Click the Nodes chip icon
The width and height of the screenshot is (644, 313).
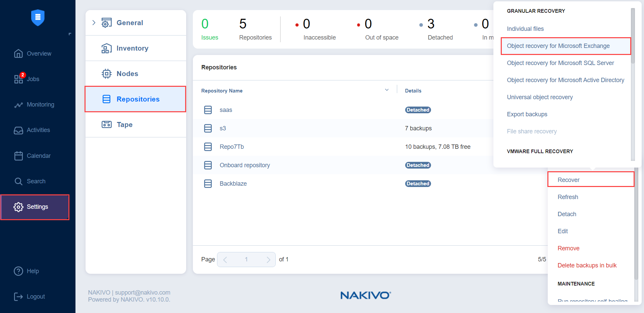(x=107, y=74)
